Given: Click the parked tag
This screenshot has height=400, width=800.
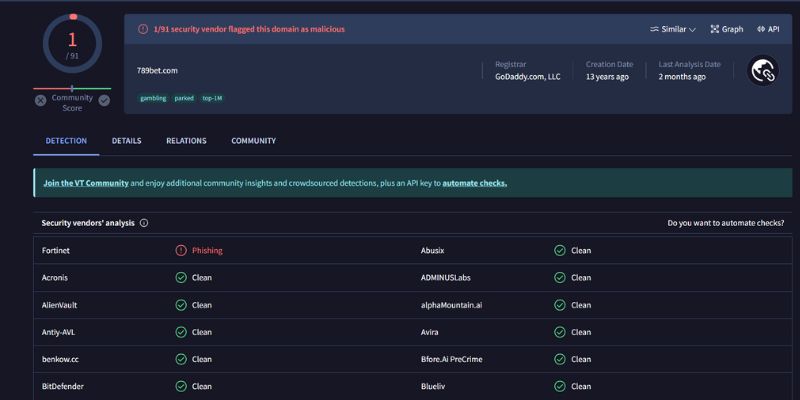Looking at the screenshot, I should click(184, 98).
